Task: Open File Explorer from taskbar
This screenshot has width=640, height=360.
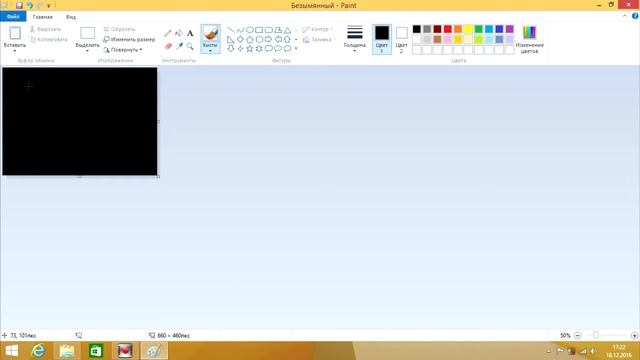Action: click(67, 351)
